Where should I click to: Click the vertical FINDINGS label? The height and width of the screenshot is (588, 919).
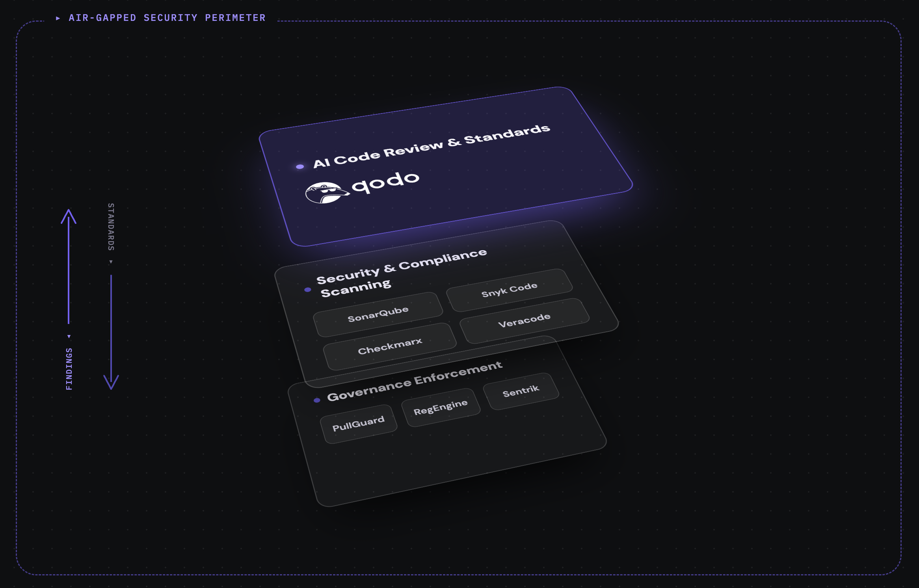pos(69,369)
